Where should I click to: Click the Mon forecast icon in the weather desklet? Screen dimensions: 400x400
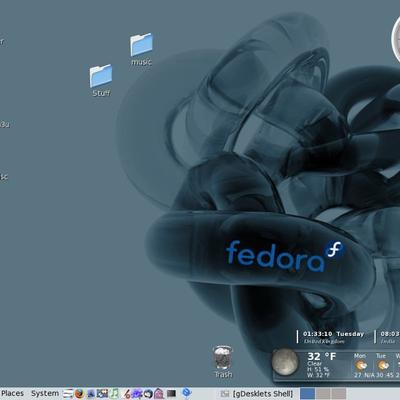click(x=360, y=365)
